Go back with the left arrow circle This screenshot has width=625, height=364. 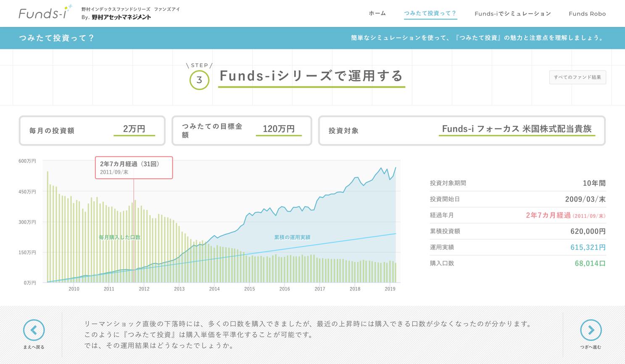click(34, 330)
